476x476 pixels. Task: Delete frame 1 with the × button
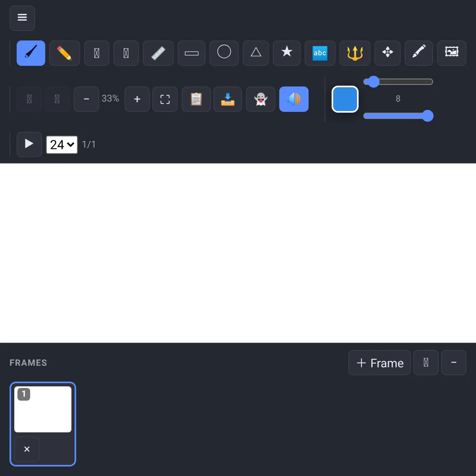pyautogui.click(x=27, y=449)
